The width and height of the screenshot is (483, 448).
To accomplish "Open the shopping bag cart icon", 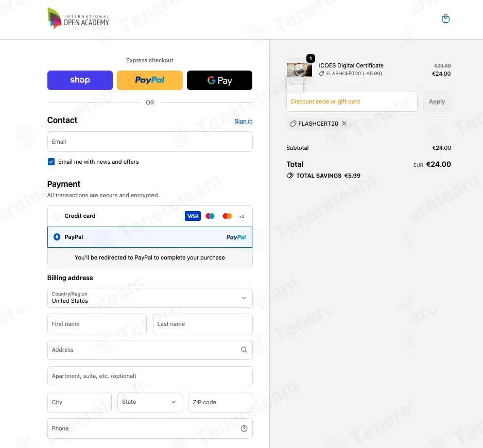I will point(445,19).
